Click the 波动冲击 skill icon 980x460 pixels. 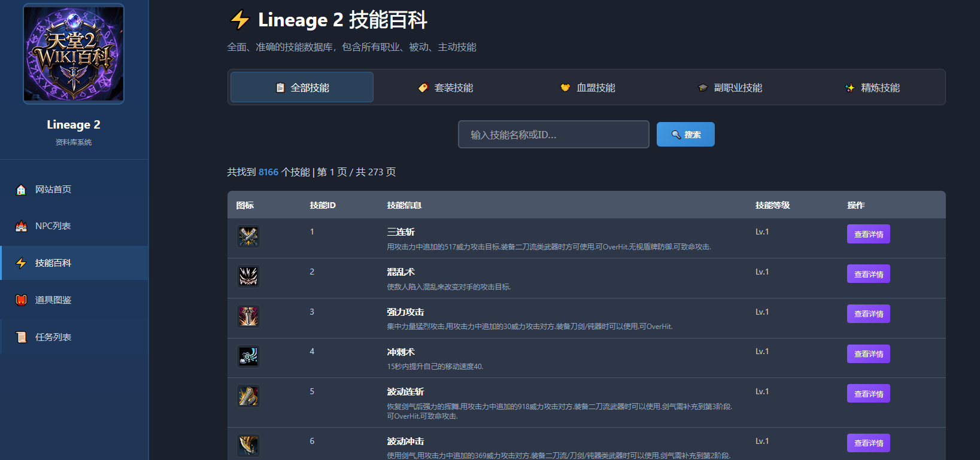pos(248,446)
